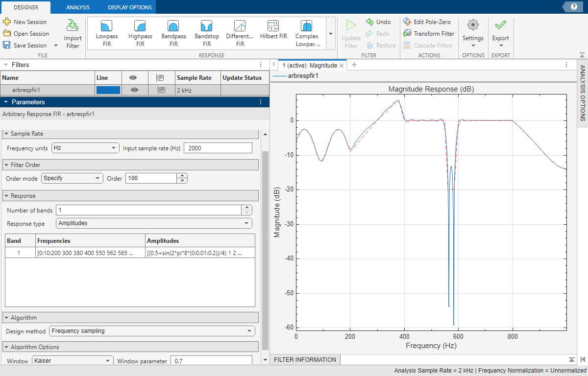Click the blue line color swatch

[x=107, y=90]
